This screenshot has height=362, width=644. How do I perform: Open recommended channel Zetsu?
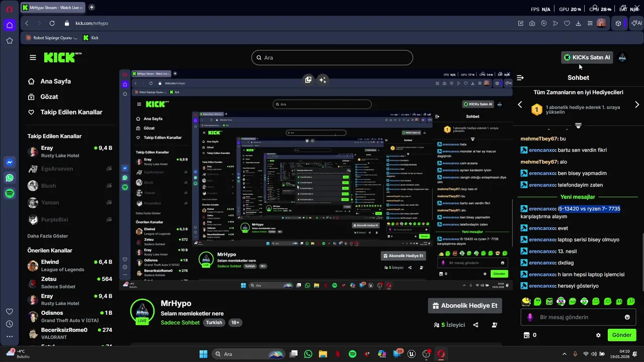click(x=70, y=283)
